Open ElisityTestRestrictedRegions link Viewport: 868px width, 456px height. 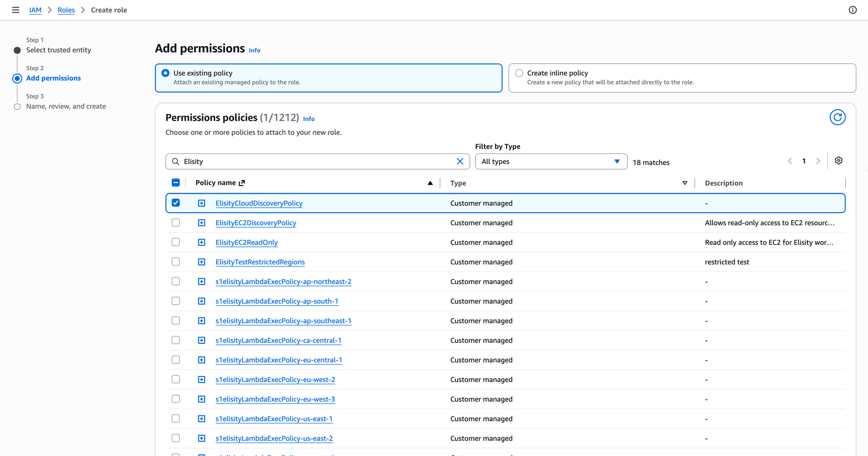(260, 262)
